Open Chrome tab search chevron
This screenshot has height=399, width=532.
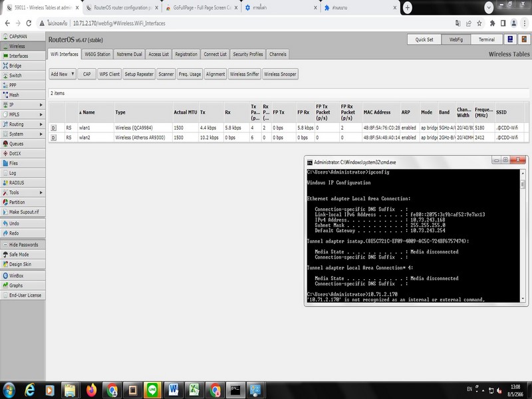point(489,7)
